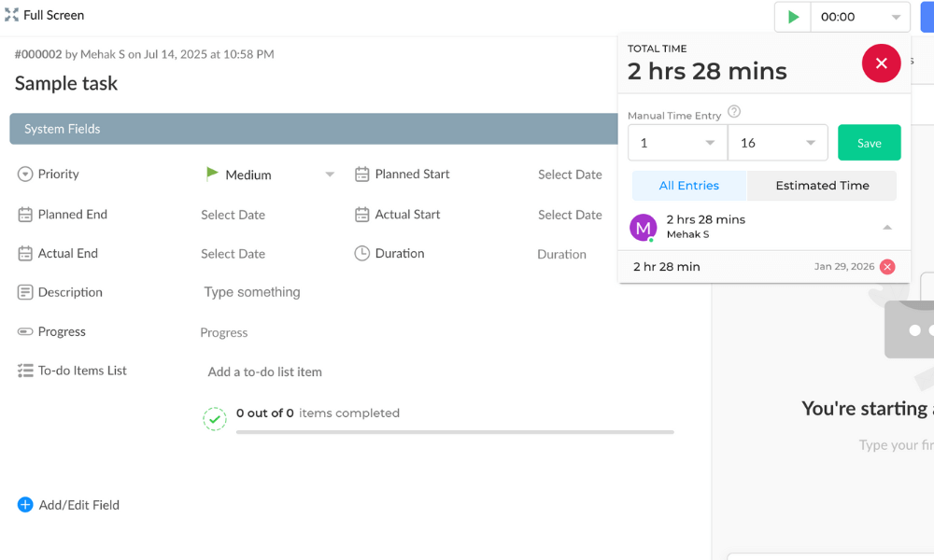Switch to the All Entries tab
The width and height of the screenshot is (934, 560).
pos(689,186)
